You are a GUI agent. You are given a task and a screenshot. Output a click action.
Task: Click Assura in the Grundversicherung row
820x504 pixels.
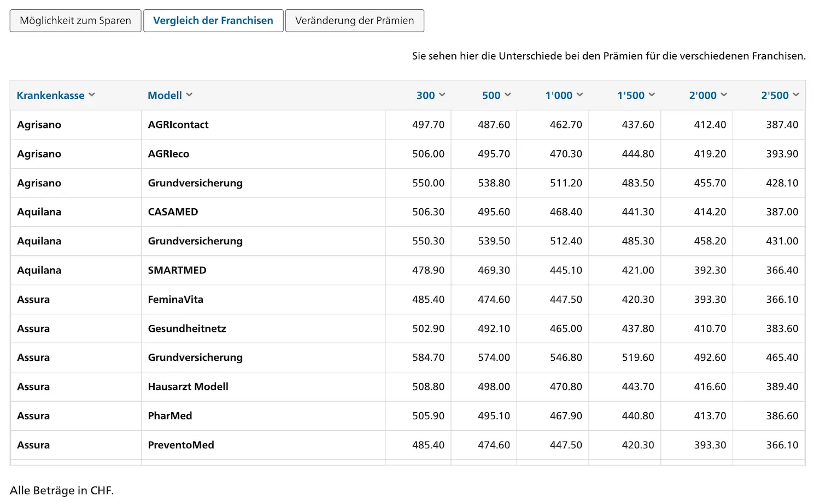33,358
